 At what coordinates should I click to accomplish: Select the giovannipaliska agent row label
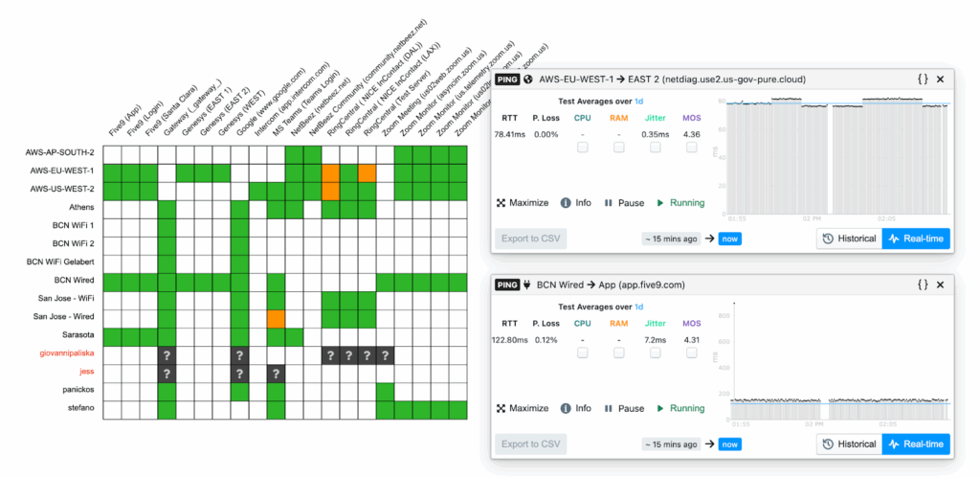62,354
